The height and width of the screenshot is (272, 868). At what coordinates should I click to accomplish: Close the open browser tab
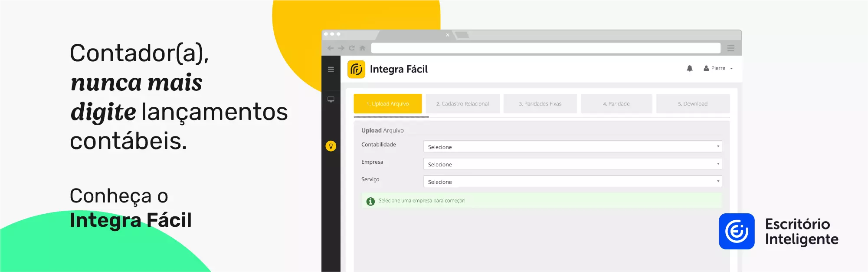[x=448, y=35]
